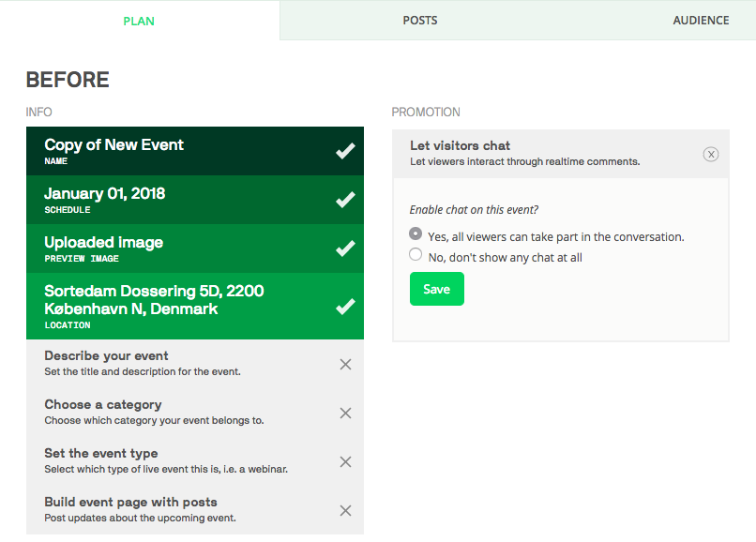Screen dimensions: 756x542
Task: Open Build event page with posts step
Action: point(195,510)
